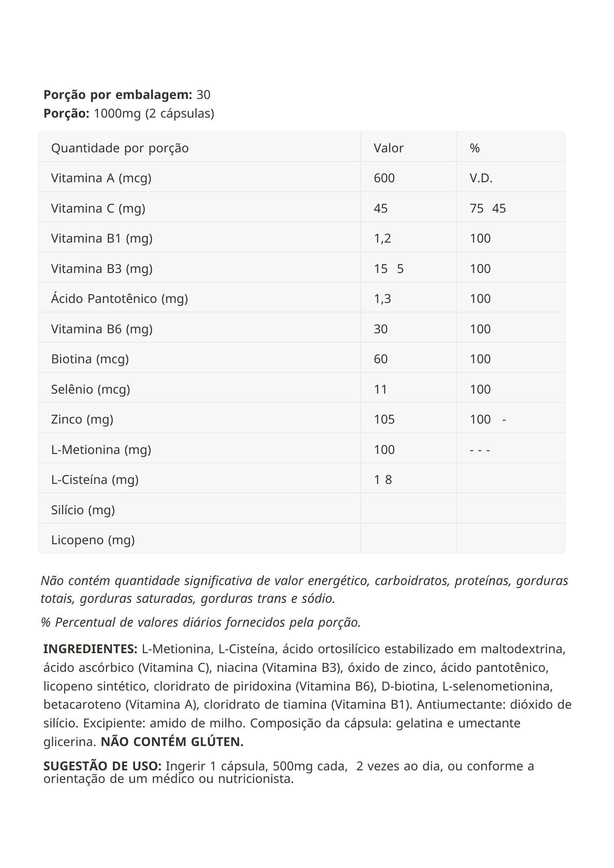The image size is (614, 868).
Task: Click the 600 value for Vitamina A
Action: pyautogui.click(x=384, y=178)
